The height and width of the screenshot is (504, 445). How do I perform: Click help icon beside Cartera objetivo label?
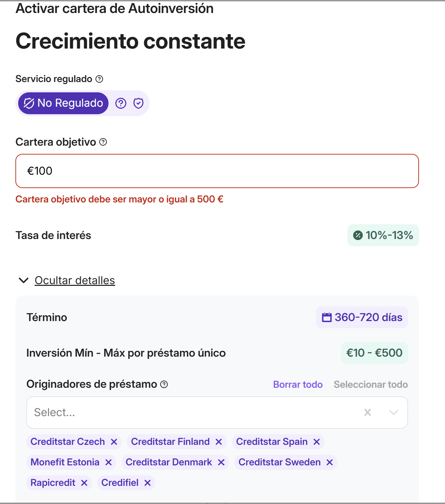point(103,142)
